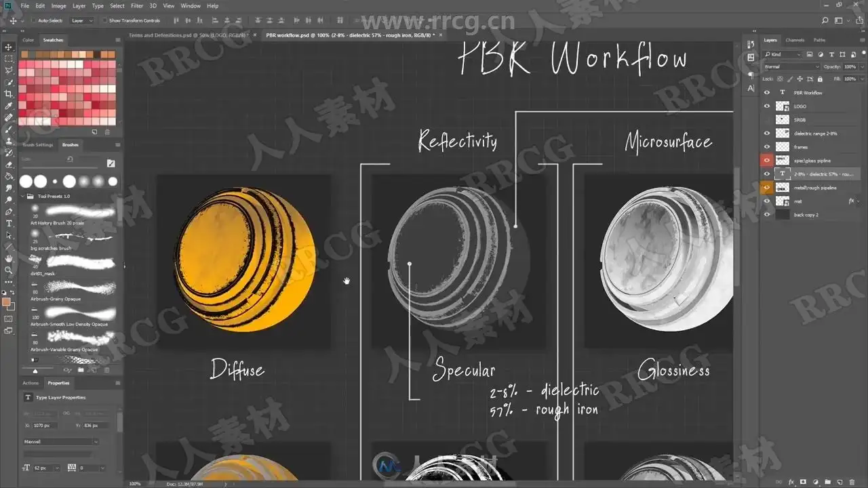Select the Hand tool
868x488 pixels.
pos(9,258)
